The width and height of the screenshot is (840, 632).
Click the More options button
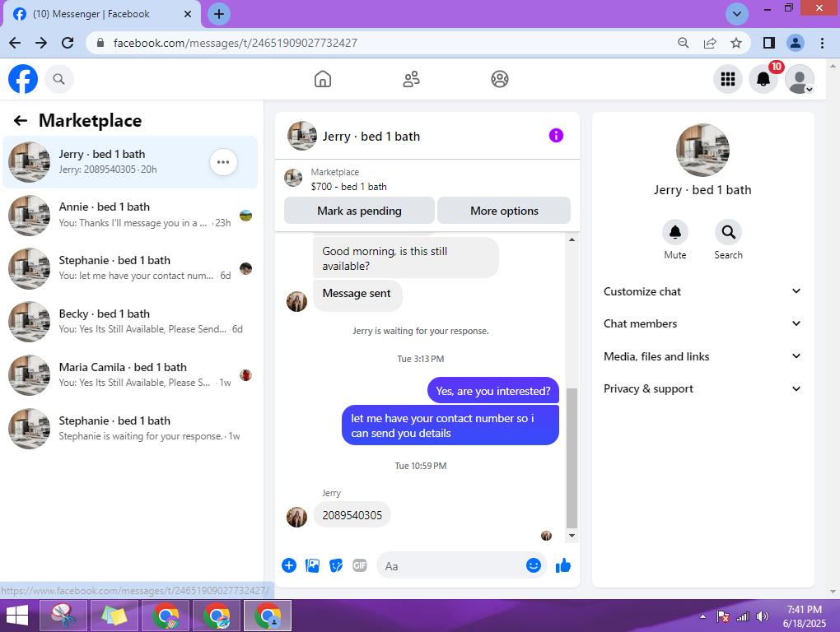[x=504, y=211]
